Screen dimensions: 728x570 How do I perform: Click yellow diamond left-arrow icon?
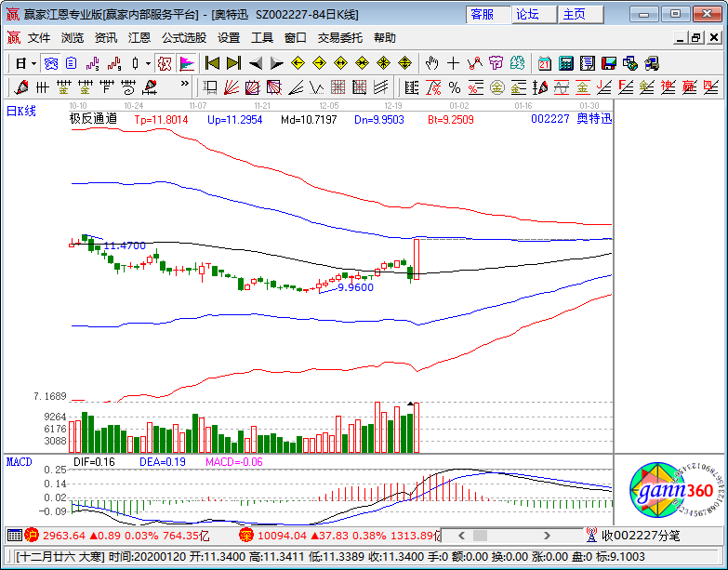coord(298,63)
